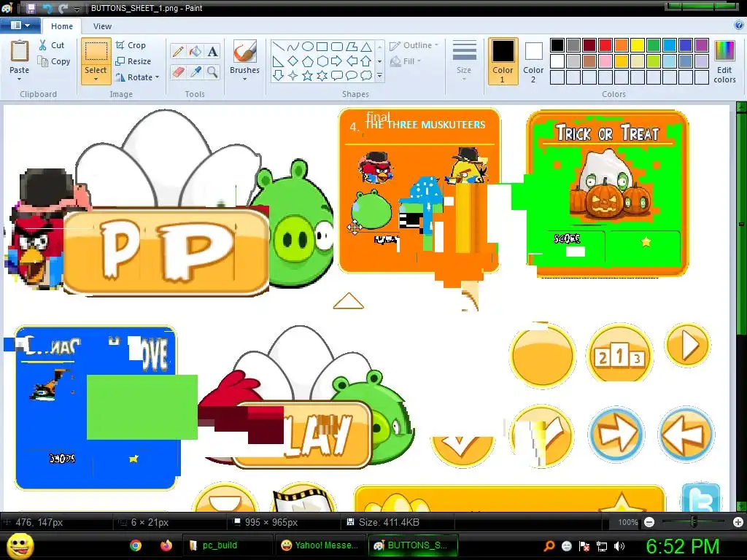Select the Polygon shape
Viewport: 747px width, 560px height.
click(x=352, y=47)
